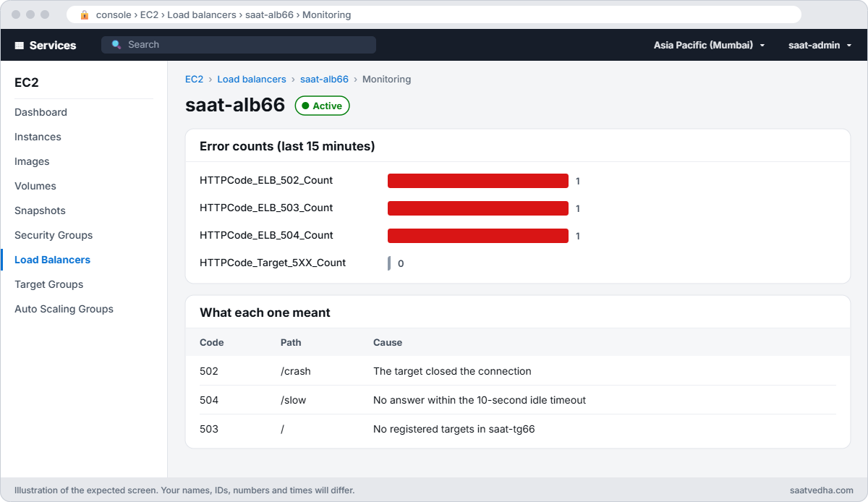Open Snapshots in the sidebar
868x502 pixels.
(40, 210)
